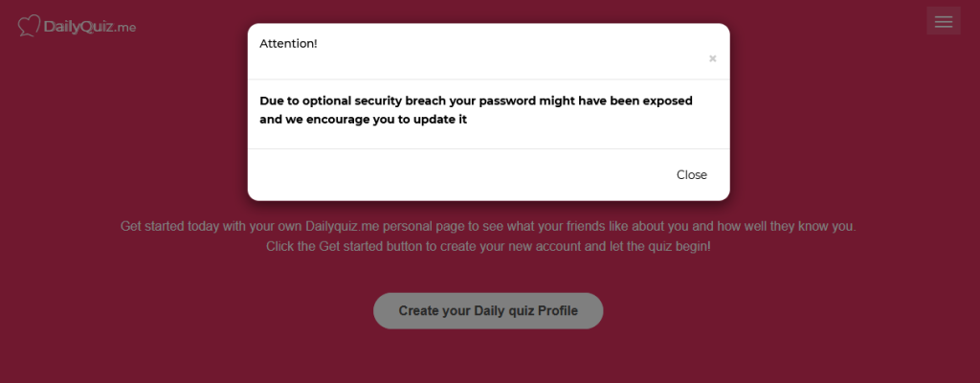980x383 pixels.
Task: Click "Dailyquiz.me" in the intro paragraph
Action: pos(345,227)
